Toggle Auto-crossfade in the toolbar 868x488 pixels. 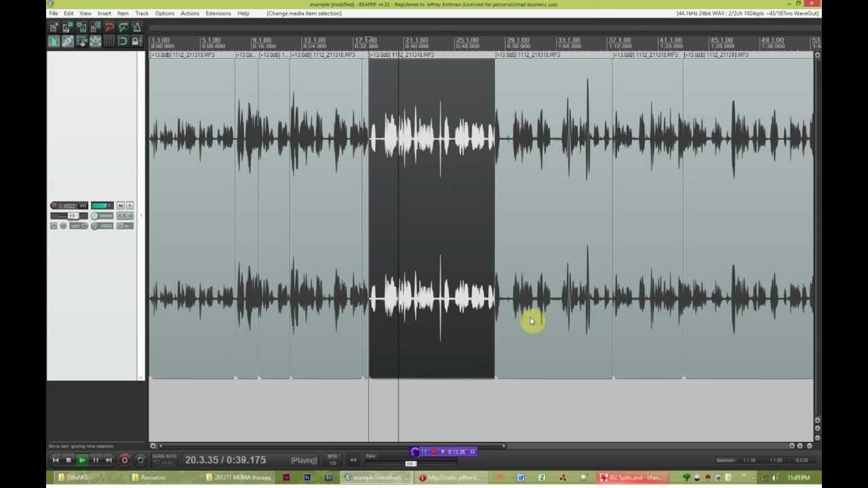click(54, 41)
